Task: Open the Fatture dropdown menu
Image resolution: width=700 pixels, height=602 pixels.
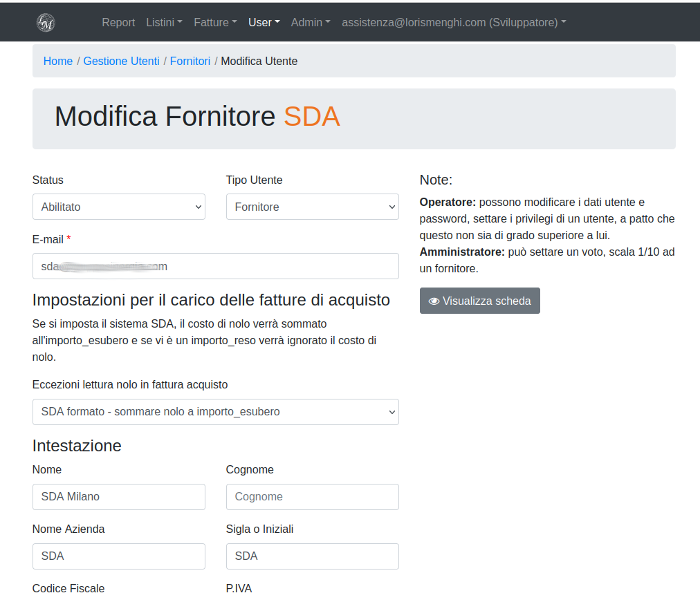Action: pos(215,22)
